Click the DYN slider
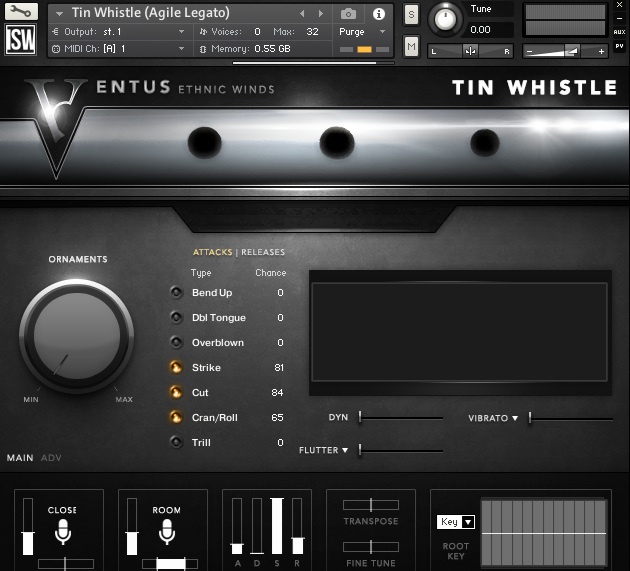 pyautogui.click(x=401, y=418)
